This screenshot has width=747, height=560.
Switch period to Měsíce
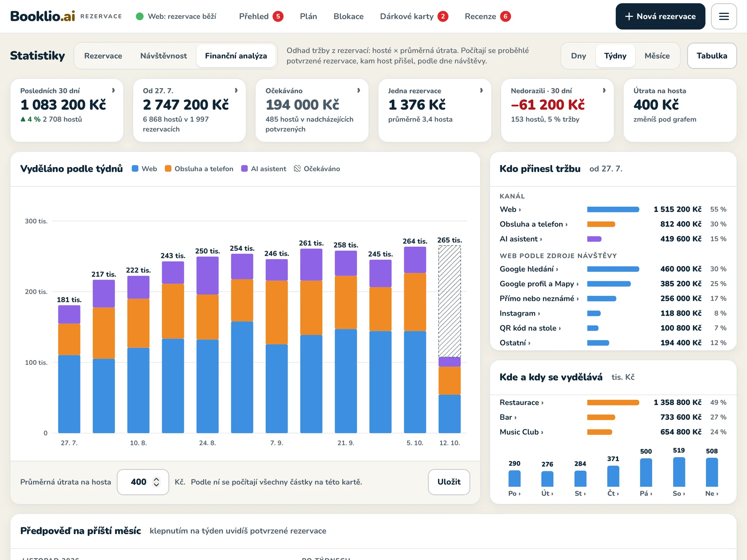(657, 56)
